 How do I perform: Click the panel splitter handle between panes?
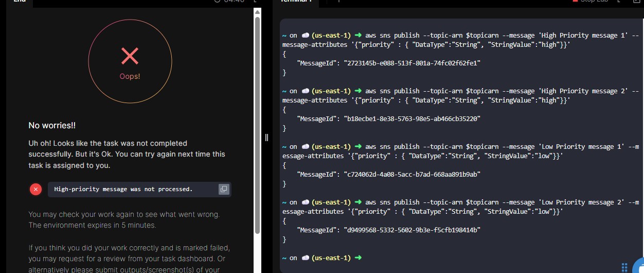[266, 137]
